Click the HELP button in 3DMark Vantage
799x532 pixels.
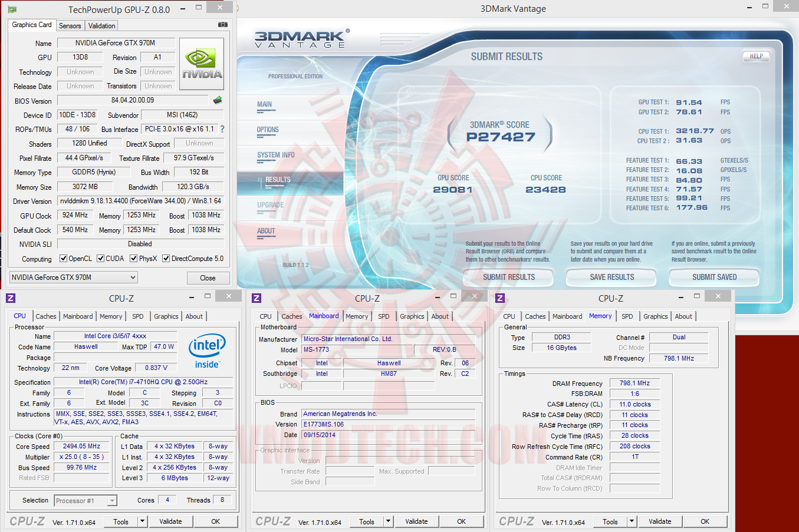click(757, 57)
